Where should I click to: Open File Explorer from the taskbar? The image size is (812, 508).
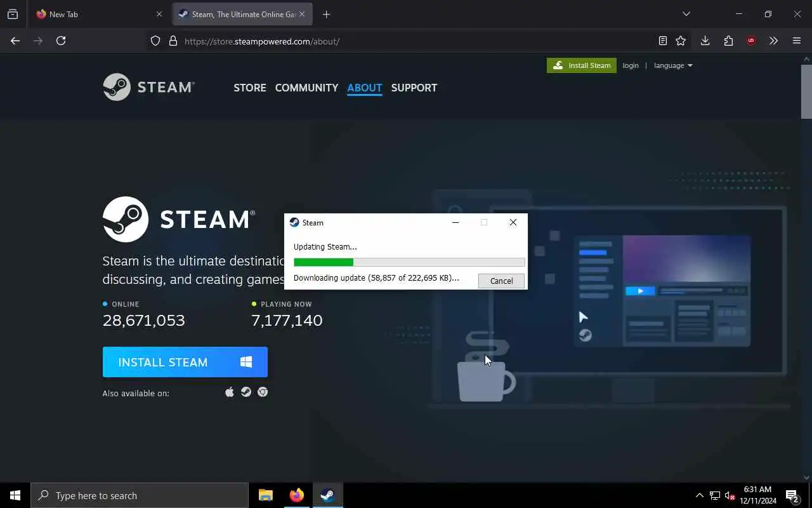[266, 495]
